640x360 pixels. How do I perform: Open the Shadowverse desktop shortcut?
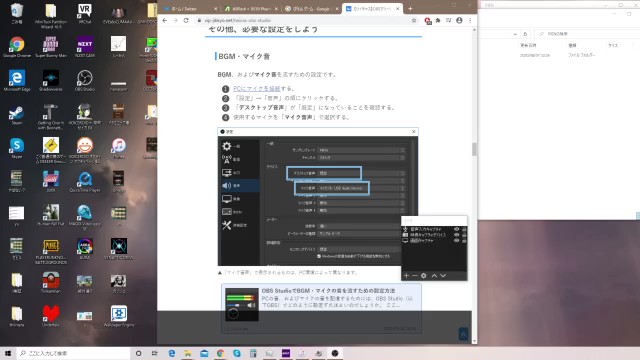click(x=51, y=80)
